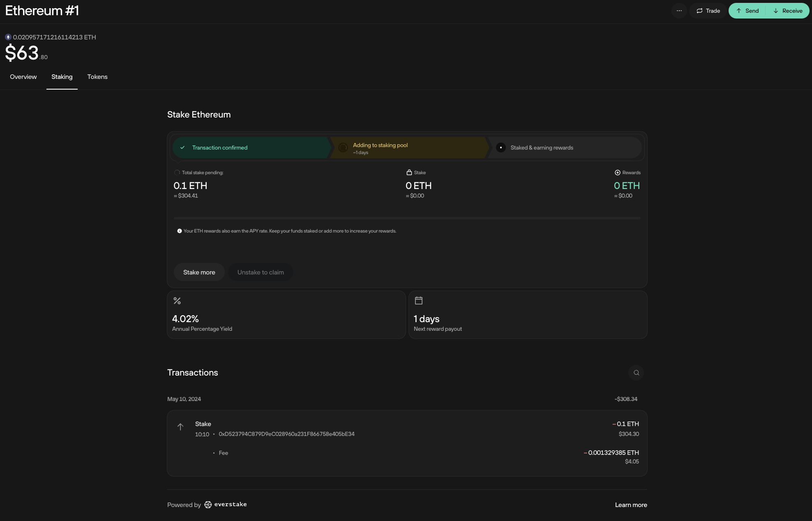Open the Stake transaction row
Screen dimensions: 812x521
[407, 443]
